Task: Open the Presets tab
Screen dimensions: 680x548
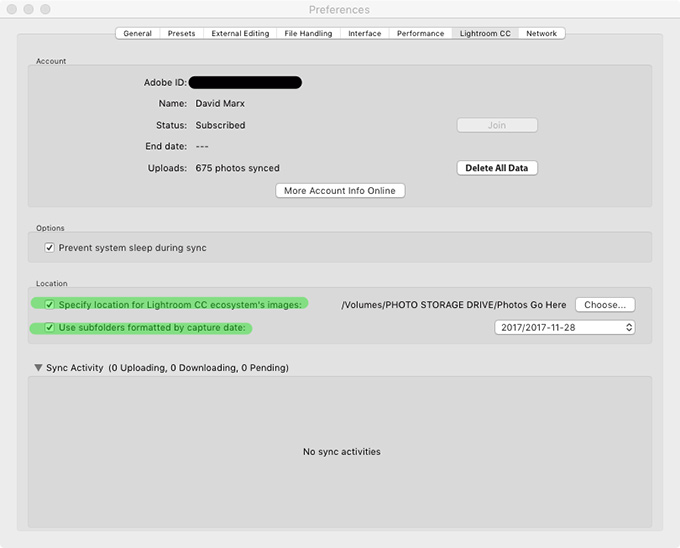Action: point(181,33)
